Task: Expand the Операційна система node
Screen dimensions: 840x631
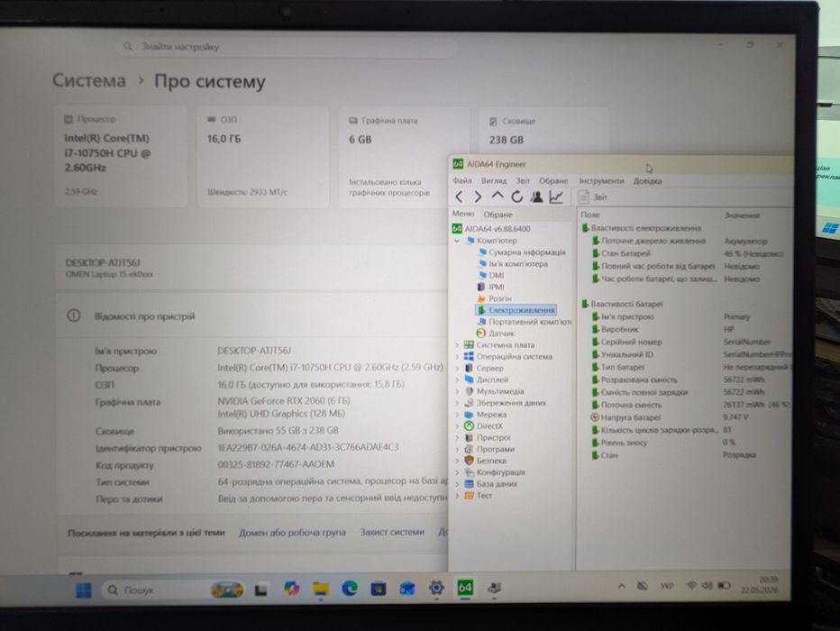Action: [457, 357]
